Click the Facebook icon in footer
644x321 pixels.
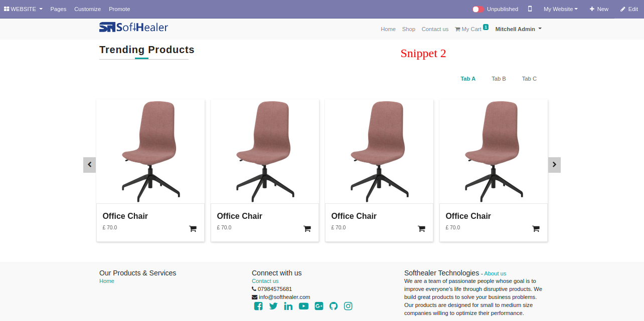[258, 306]
